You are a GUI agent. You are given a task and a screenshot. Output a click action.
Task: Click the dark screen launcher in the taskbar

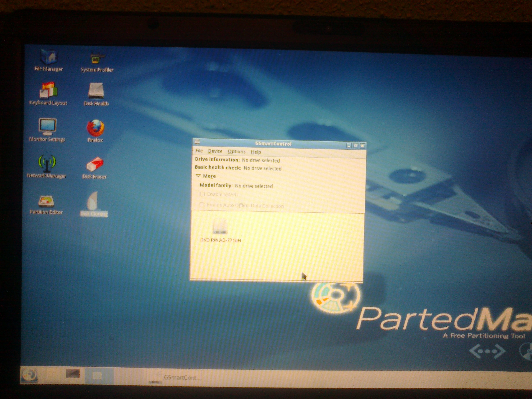click(x=72, y=373)
